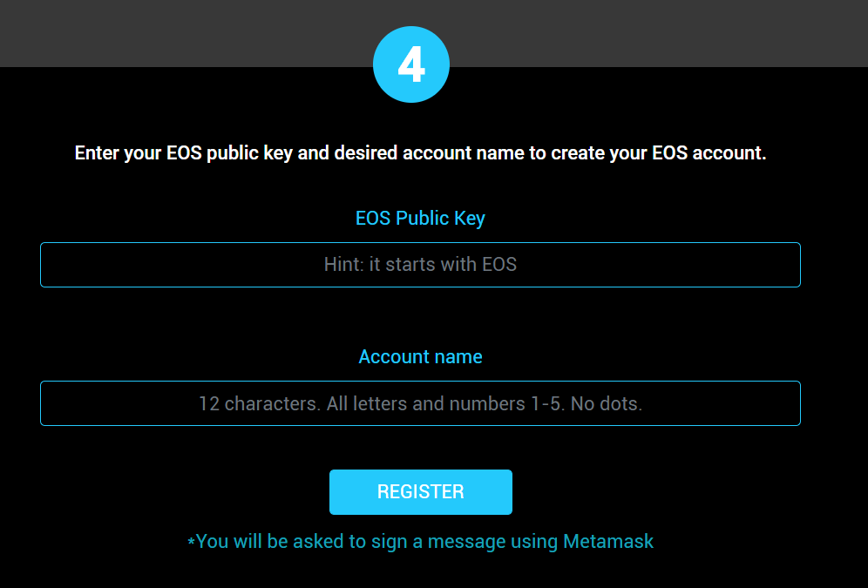The image size is (868, 588).
Task: Click the 'Hint:' placeholder in key field
Action: click(x=343, y=265)
